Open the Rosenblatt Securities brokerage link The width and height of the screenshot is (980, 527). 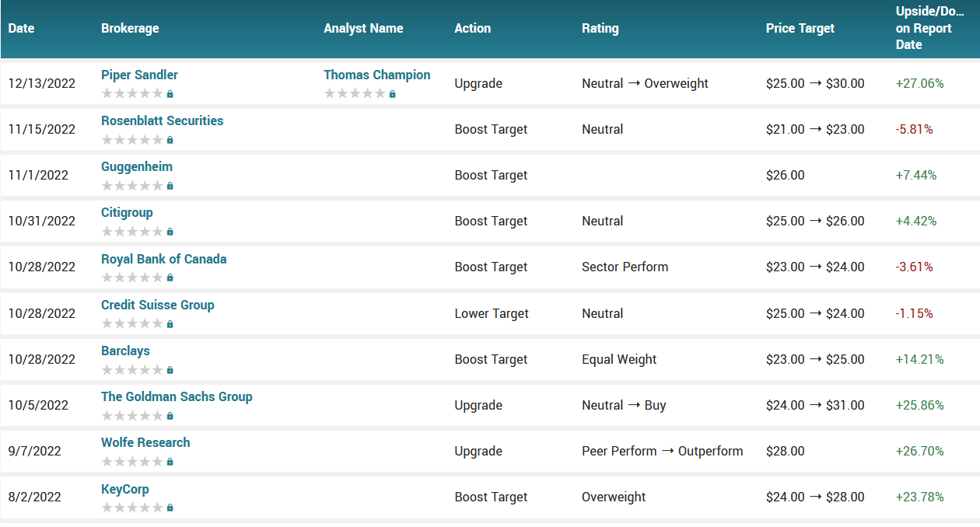[162, 120]
